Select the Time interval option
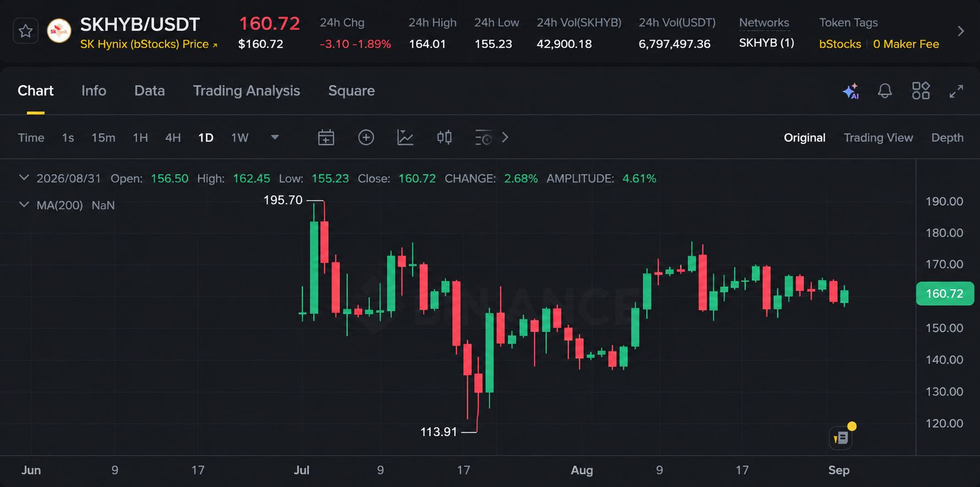Image resolution: width=980 pixels, height=487 pixels. pos(31,138)
